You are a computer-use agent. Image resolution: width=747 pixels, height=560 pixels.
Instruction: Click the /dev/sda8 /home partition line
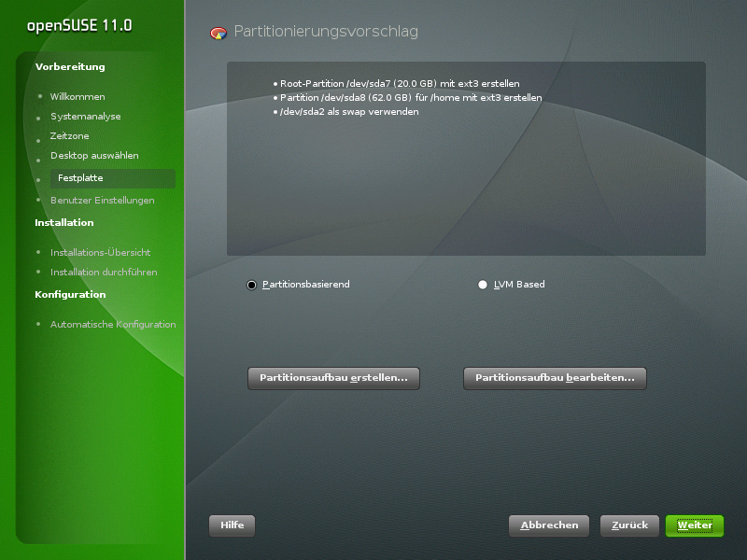coord(411,98)
